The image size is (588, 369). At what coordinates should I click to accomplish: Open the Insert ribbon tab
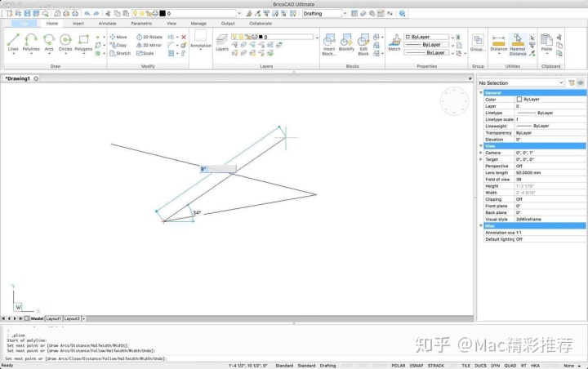(78, 23)
